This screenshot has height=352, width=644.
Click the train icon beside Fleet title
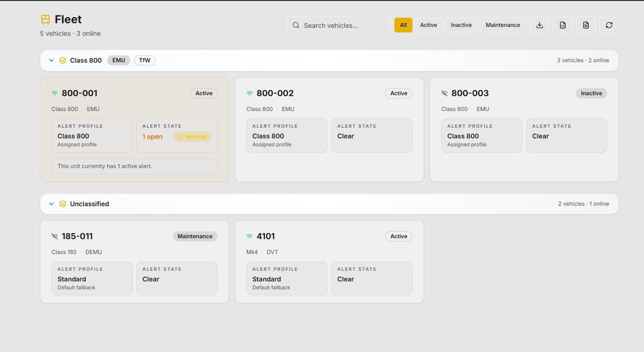pyautogui.click(x=45, y=20)
